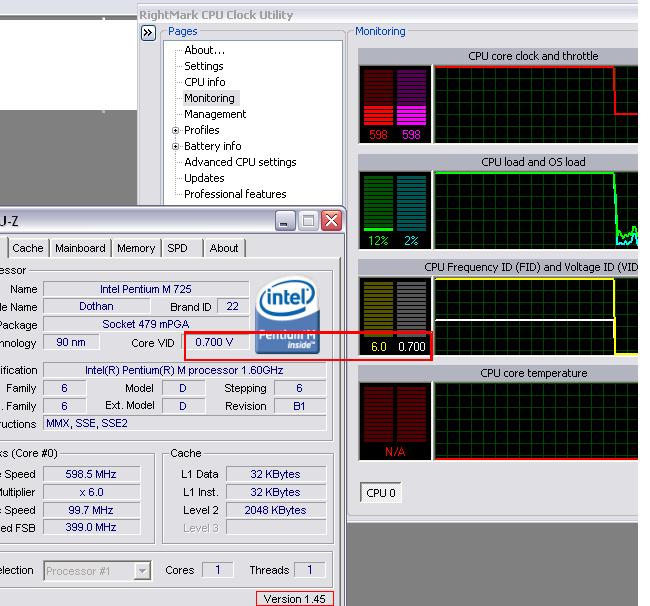Click the Core VID value '0.700 V'
This screenshot has width=650, height=606.
(x=214, y=342)
